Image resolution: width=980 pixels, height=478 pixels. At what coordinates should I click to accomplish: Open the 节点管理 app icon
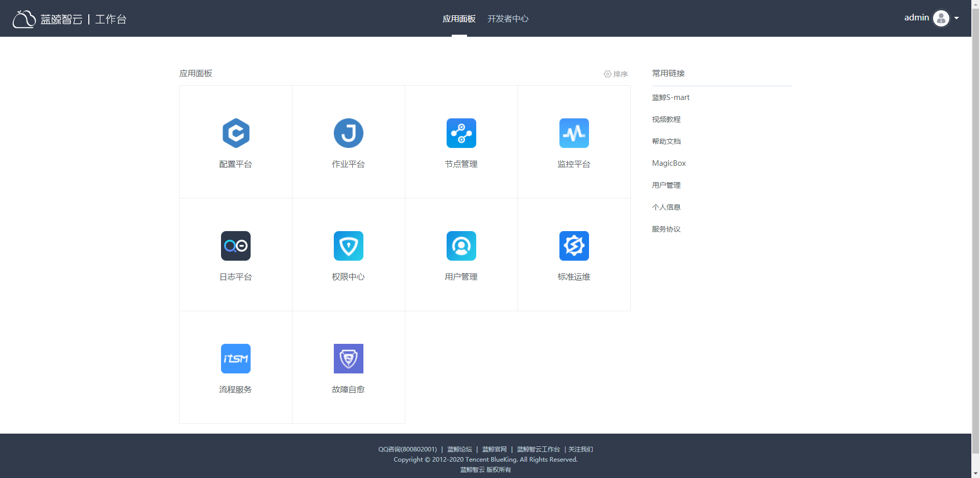(x=461, y=133)
